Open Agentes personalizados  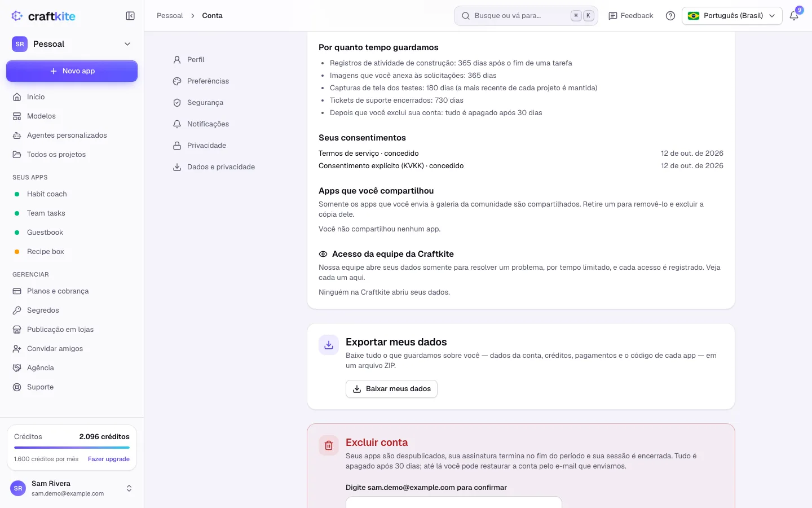[x=72, y=135]
